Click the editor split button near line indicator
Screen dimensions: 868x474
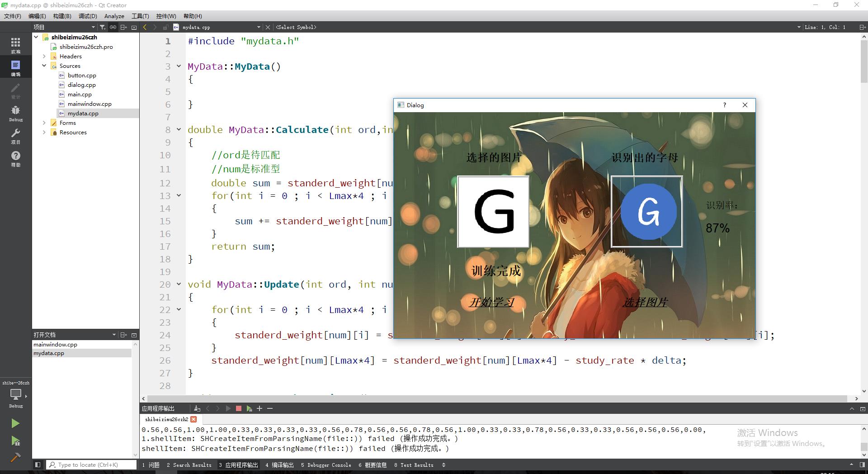[x=862, y=27]
